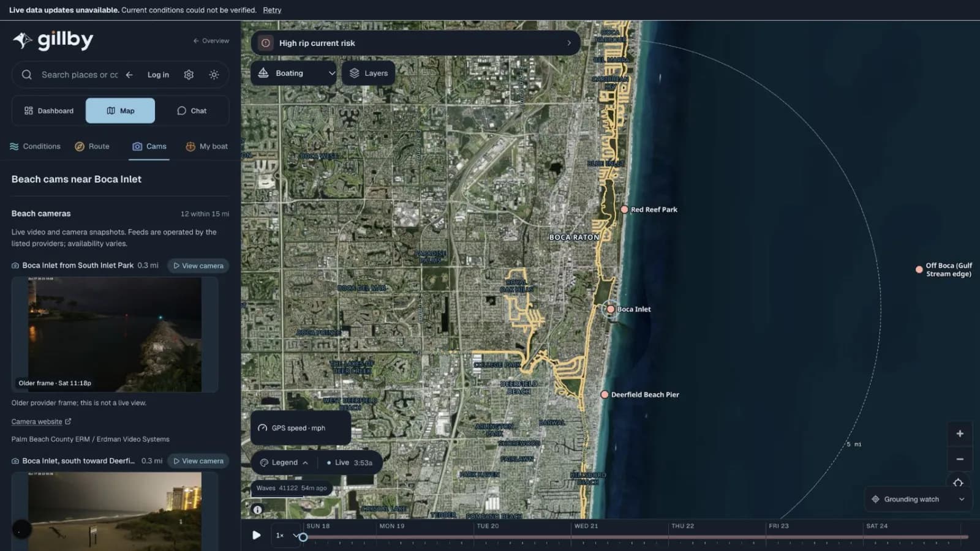This screenshot has width=980, height=551.
Task: Switch to Dashboard view
Action: click(49, 111)
